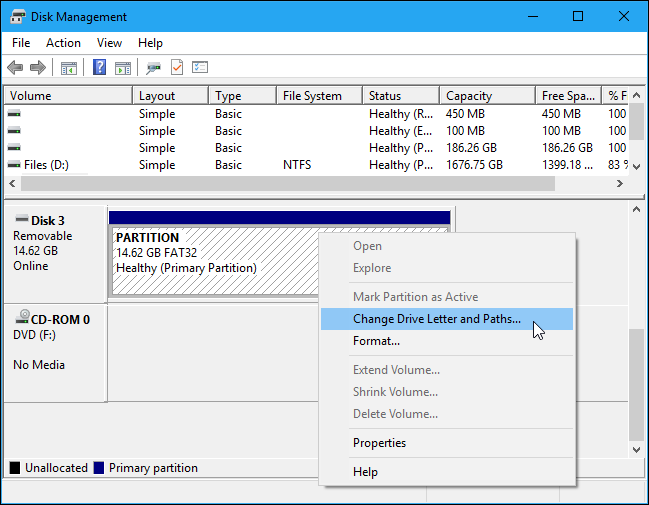Click the Show/Hide Console Tree icon
Image resolution: width=649 pixels, height=505 pixels.
[69, 68]
